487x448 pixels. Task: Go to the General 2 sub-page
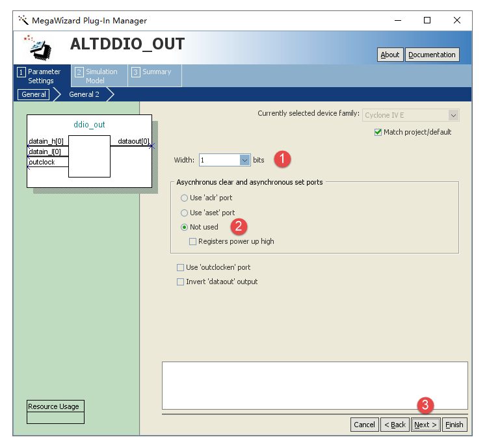click(x=84, y=94)
